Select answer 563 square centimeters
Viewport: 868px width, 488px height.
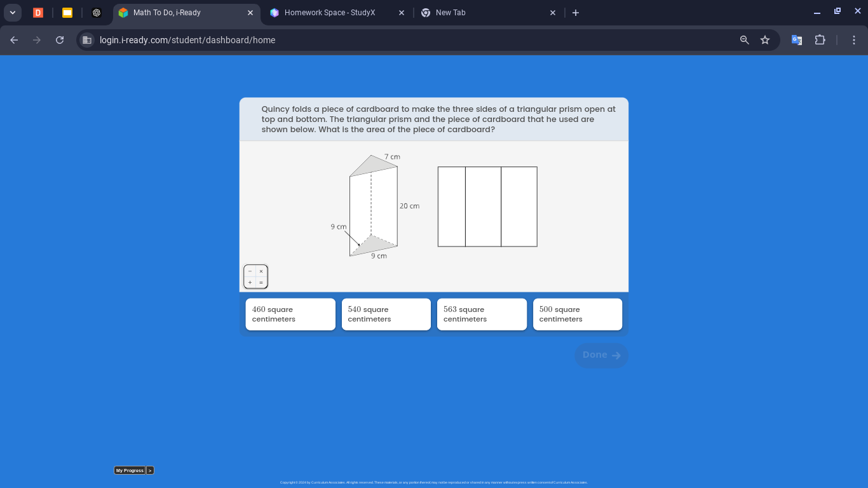click(482, 315)
